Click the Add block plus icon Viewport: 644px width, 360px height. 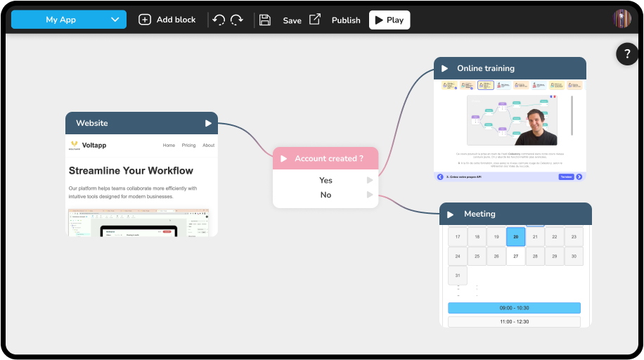click(x=145, y=20)
